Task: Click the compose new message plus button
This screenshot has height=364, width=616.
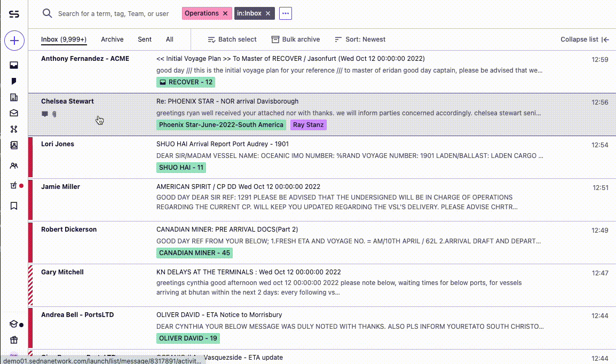Action: (14, 41)
